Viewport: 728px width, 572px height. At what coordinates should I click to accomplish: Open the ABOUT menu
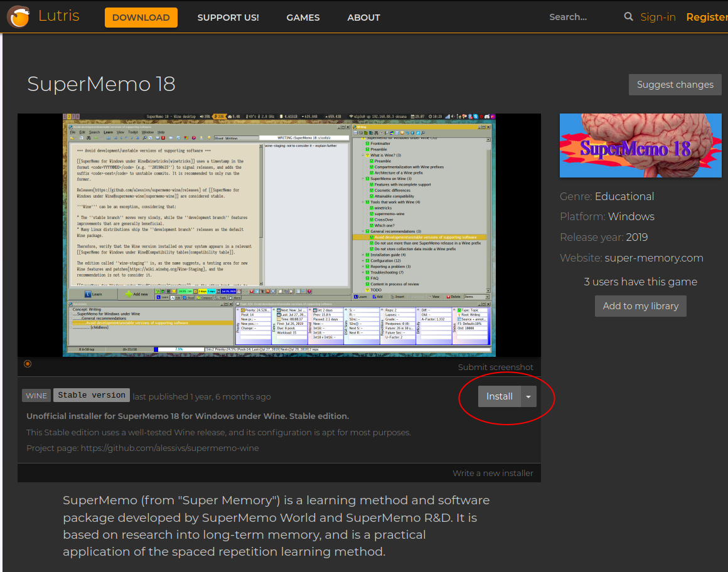pyautogui.click(x=363, y=18)
